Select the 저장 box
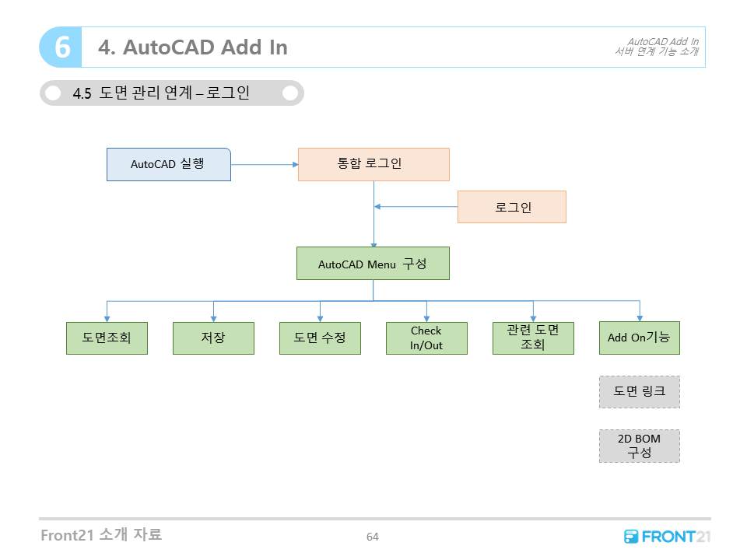The width and height of the screenshot is (747, 560). 213,338
